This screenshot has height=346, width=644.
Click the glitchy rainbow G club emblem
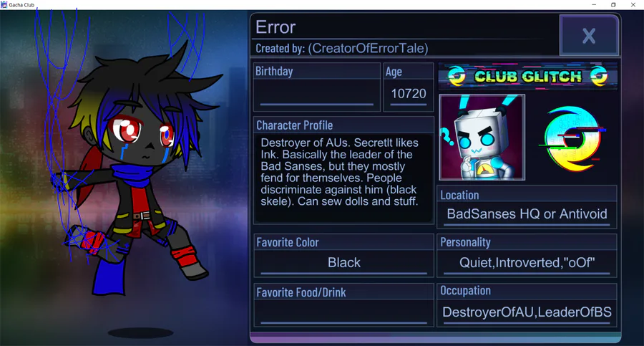(x=572, y=138)
